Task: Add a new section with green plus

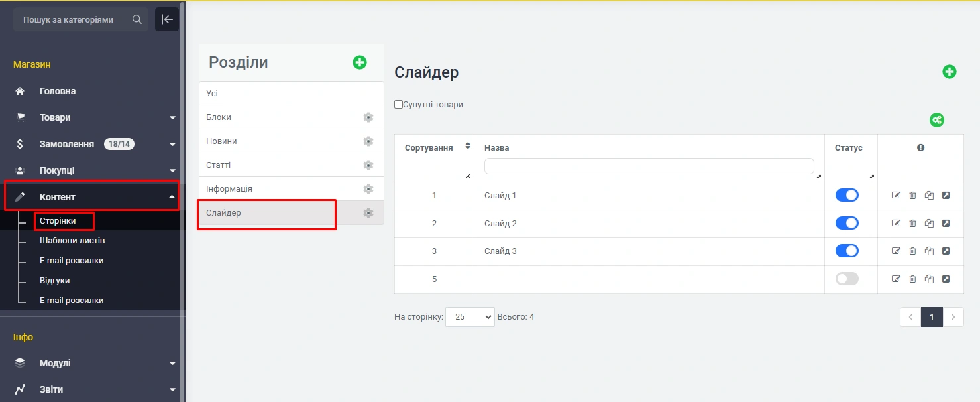Action: click(x=359, y=62)
